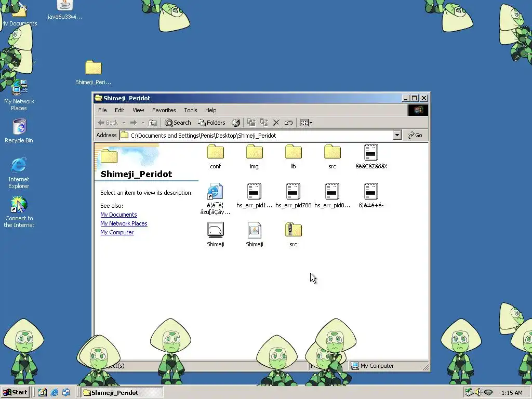The width and height of the screenshot is (532, 399).
Task: Open the Views toolbar dropdown
Action: [x=307, y=123]
